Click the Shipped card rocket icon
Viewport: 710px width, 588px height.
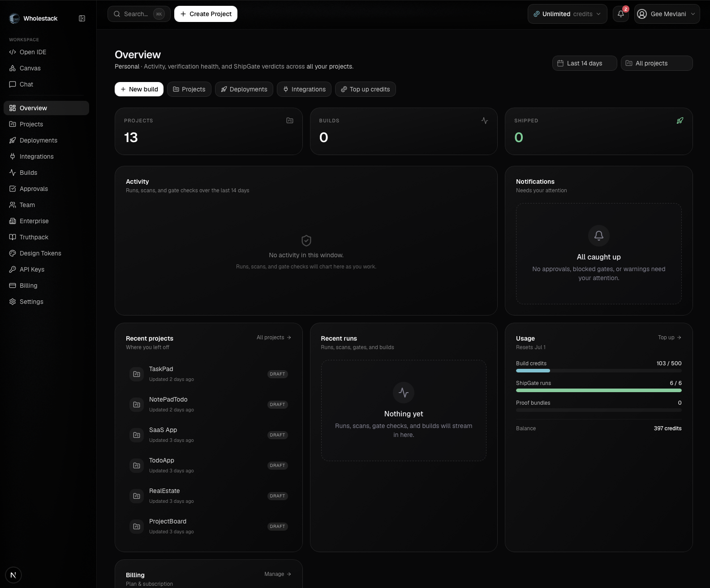coord(680,121)
